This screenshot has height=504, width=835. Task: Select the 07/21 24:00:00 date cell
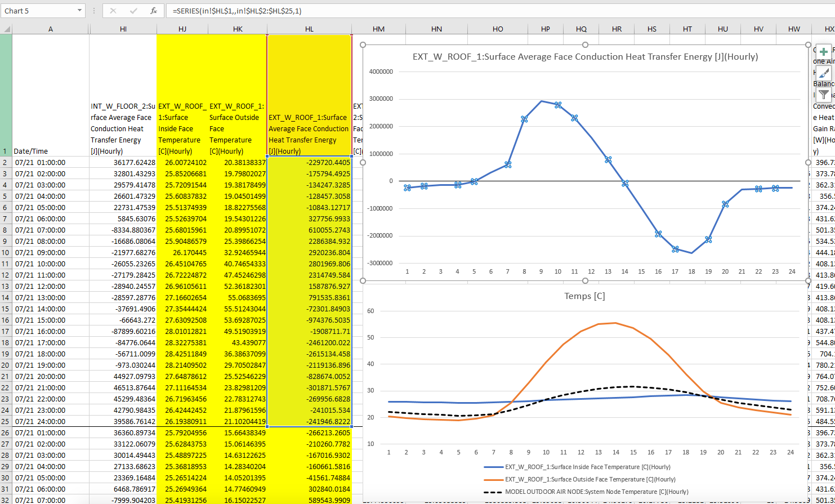(51, 421)
